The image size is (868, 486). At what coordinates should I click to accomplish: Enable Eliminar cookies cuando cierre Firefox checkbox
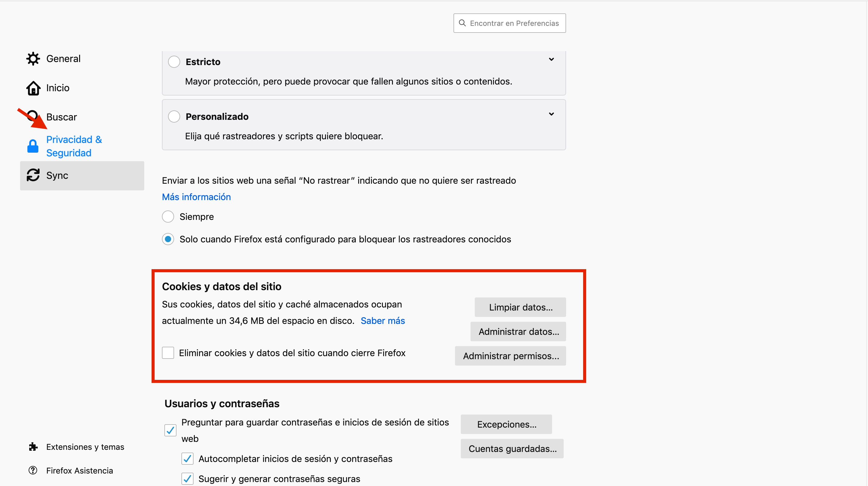168,352
